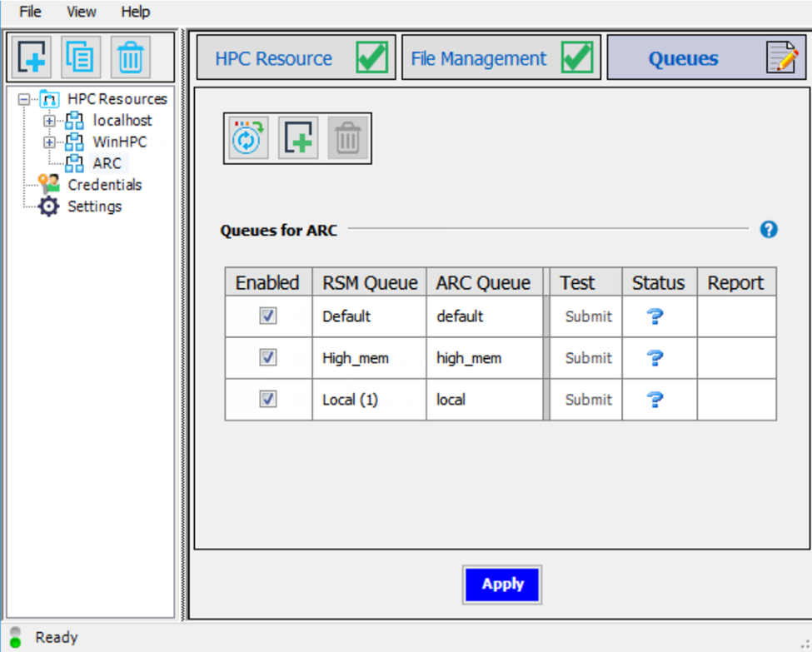The height and width of the screenshot is (652, 812).
Task: Click the edit icon on the Queues tab
Action: point(780,57)
